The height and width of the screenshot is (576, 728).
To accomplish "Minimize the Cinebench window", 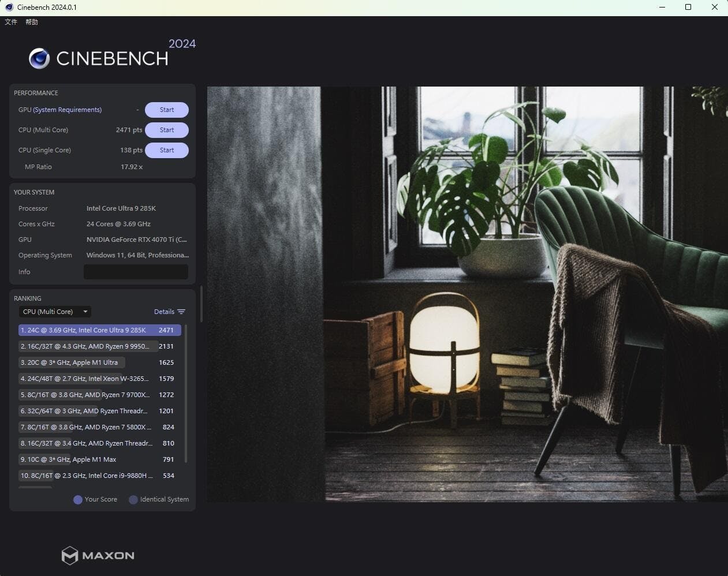I will [662, 8].
